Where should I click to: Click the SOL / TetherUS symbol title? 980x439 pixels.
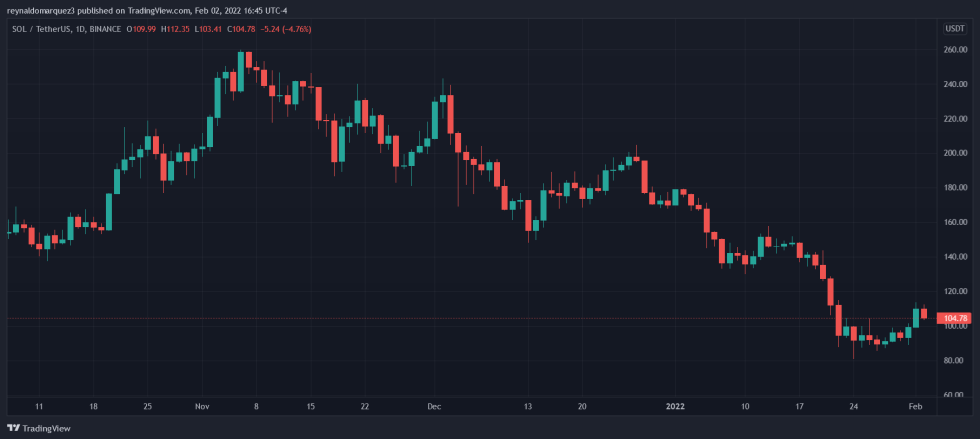pos(38,28)
